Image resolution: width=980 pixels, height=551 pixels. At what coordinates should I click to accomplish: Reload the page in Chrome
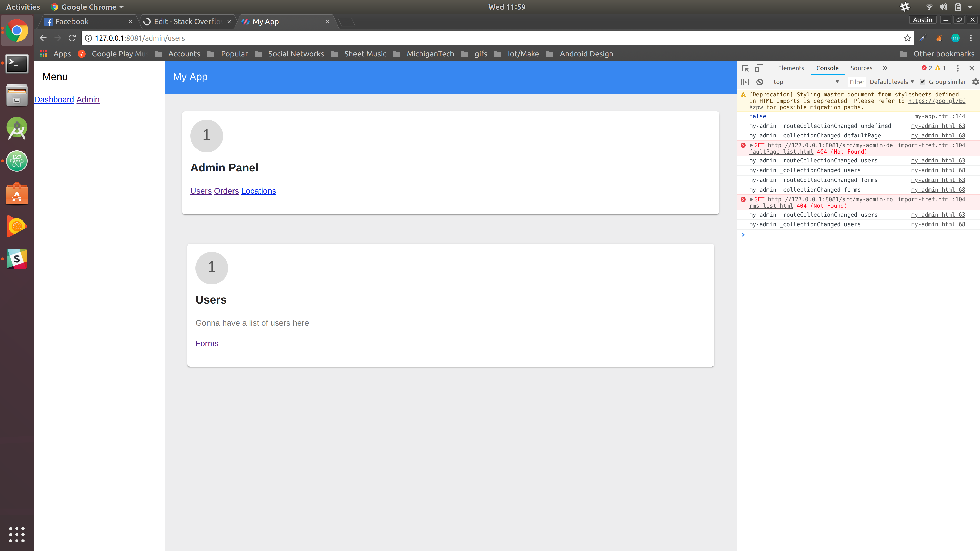click(72, 38)
